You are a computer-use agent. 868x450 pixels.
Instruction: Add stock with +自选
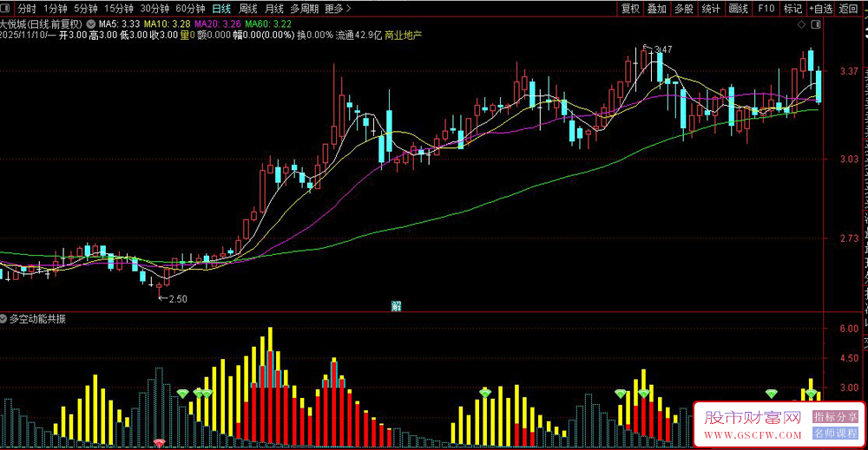pos(820,9)
